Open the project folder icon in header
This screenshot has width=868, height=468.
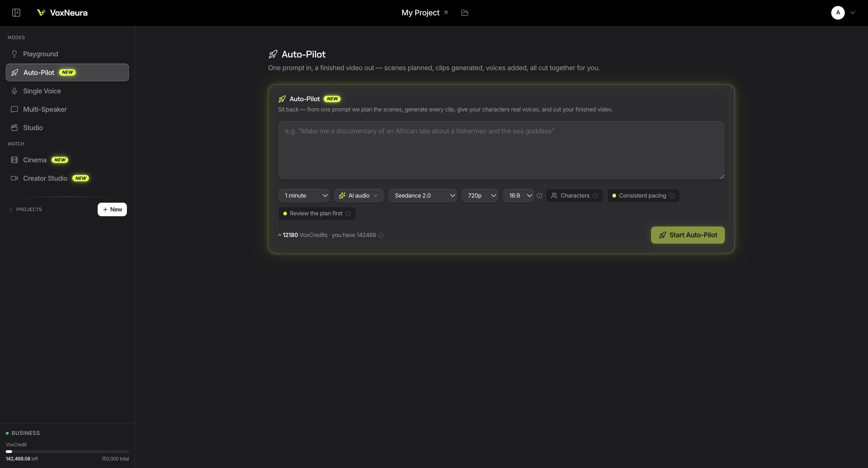[x=465, y=13]
